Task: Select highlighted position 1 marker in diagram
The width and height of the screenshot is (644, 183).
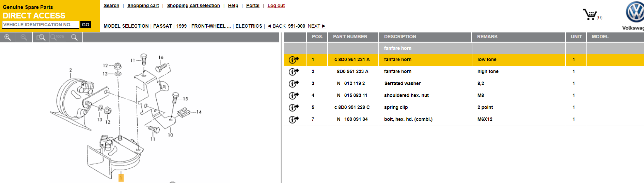Action: [121, 178]
